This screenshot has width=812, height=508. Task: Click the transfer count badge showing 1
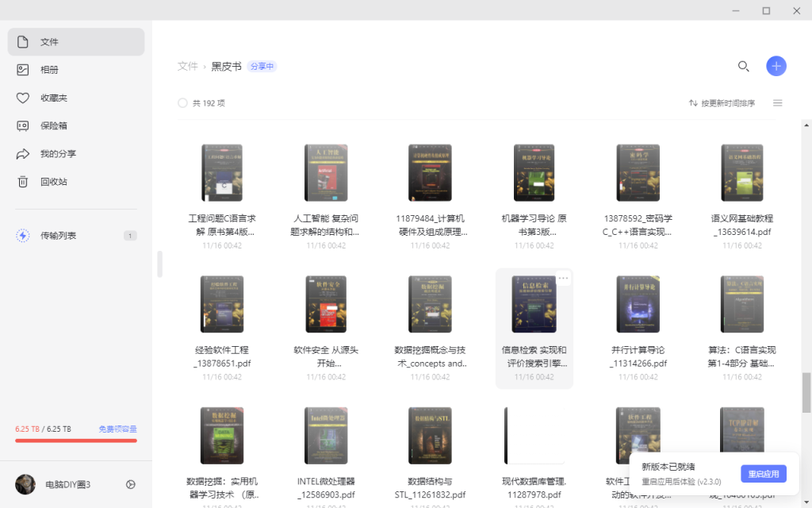point(130,236)
